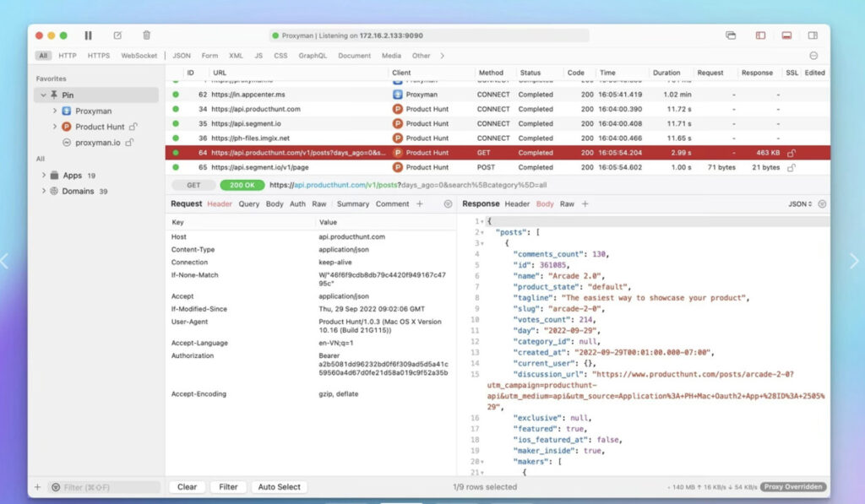Filter by HTTP protocol
865x504 pixels.
(x=68, y=56)
